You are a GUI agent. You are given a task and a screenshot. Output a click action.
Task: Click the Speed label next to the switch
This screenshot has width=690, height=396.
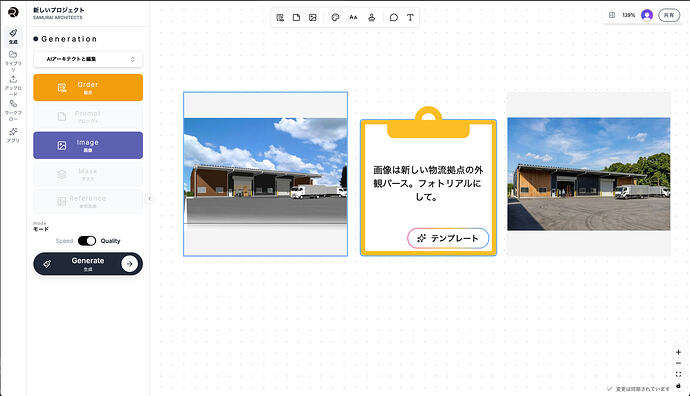(64, 241)
